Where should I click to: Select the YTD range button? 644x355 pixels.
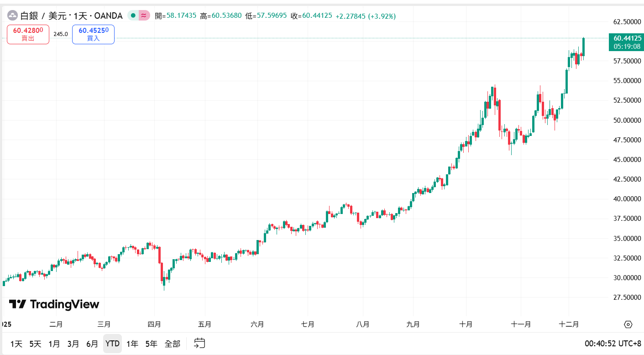112,344
